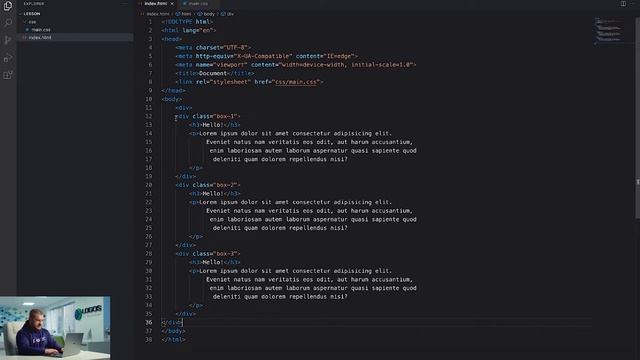Open main.css in the Explorer tree
The height and width of the screenshot is (360, 640).
41,29
